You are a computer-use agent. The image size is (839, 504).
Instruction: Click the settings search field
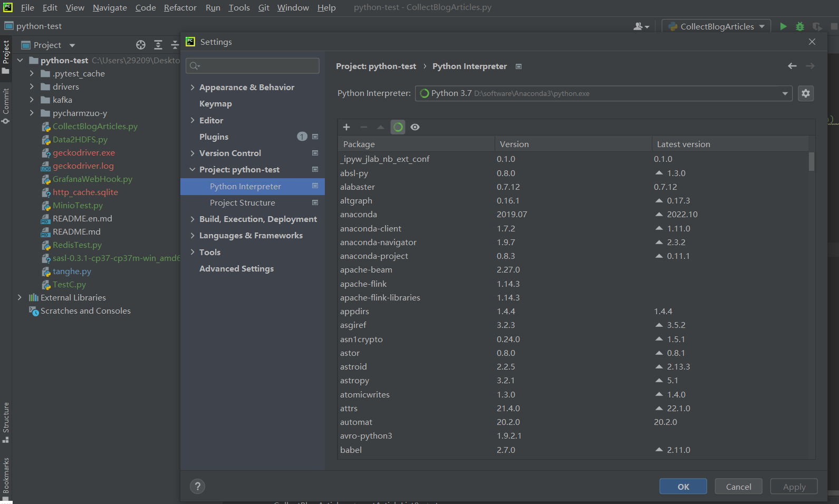click(253, 66)
